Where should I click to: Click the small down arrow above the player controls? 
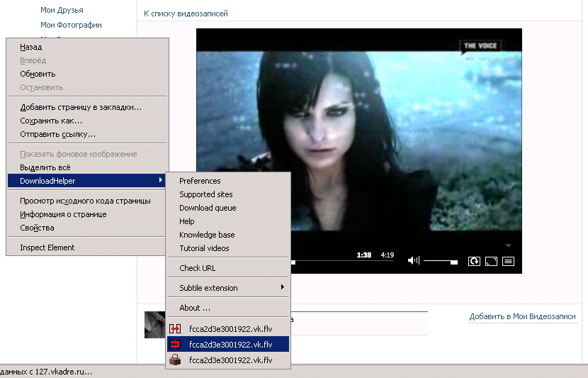(508, 245)
